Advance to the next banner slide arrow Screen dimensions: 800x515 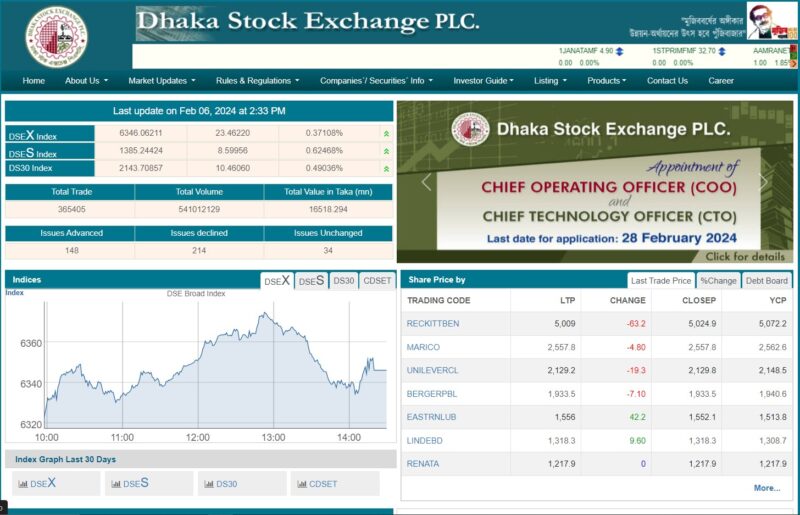(765, 182)
